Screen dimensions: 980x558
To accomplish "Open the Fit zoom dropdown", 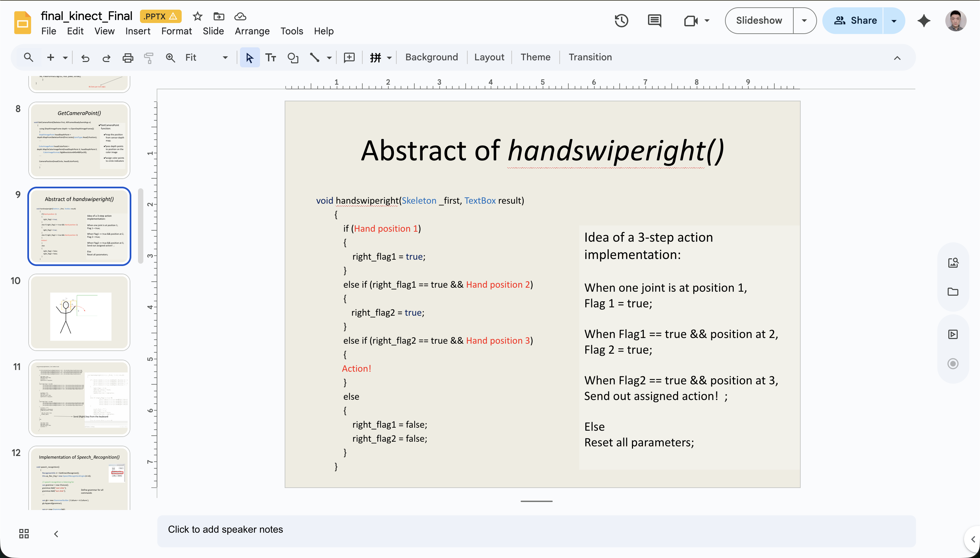I will pyautogui.click(x=225, y=57).
